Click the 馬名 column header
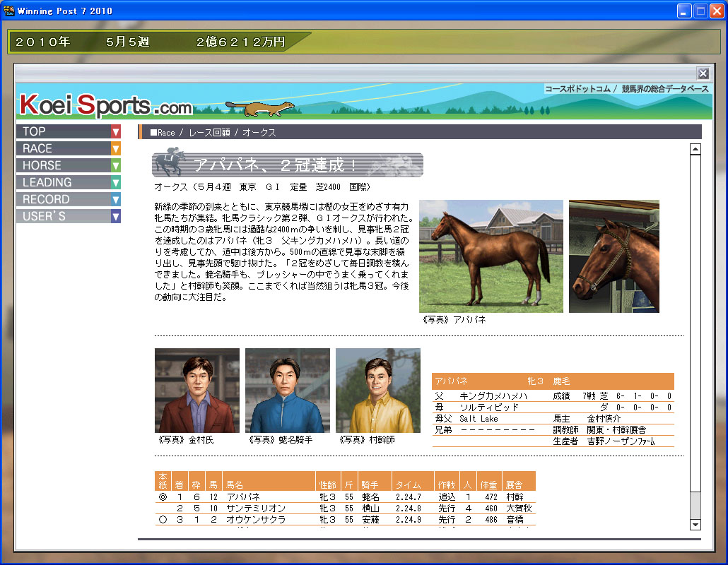 [269, 482]
